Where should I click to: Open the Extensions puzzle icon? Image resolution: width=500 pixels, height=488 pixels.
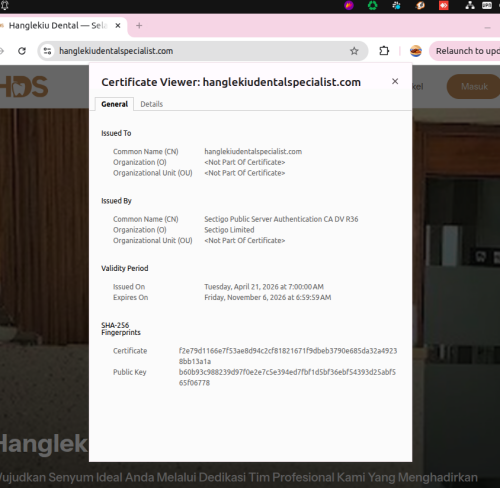click(384, 51)
